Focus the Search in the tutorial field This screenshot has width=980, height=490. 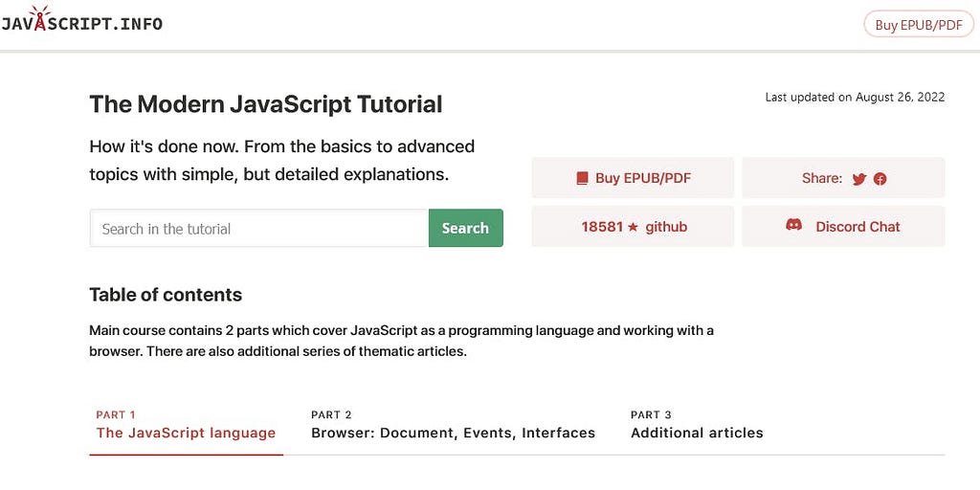[259, 228]
